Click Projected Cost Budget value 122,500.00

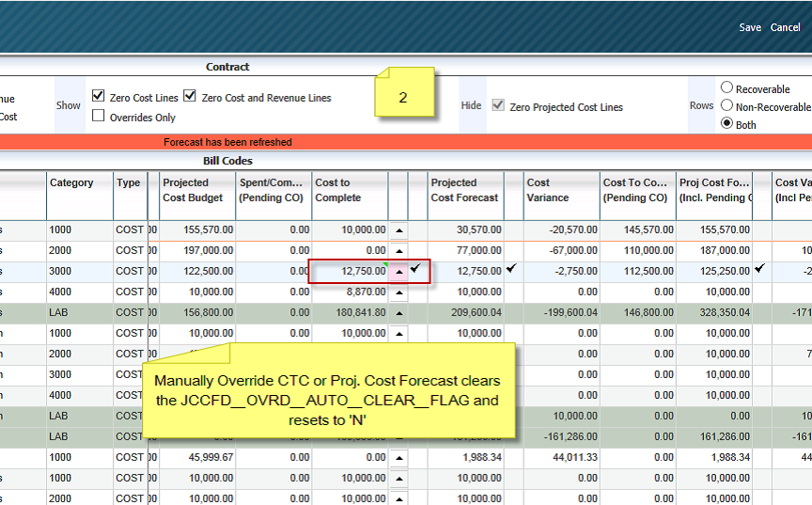[x=209, y=272]
